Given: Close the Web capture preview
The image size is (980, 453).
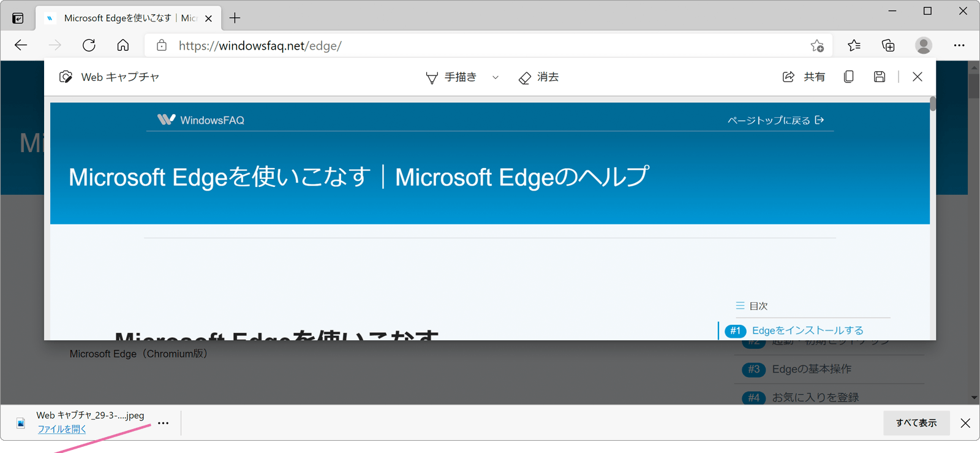Looking at the screenshot, I should (x=917, y=77).
